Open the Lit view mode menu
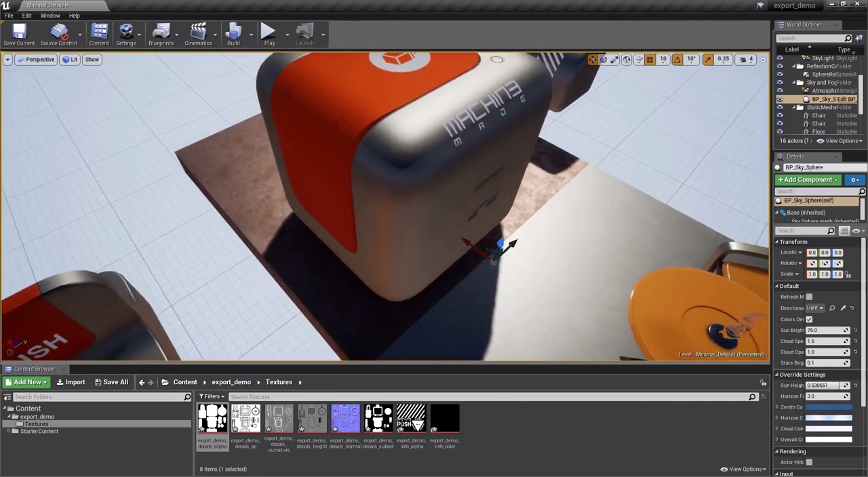Image resolution: width=868 pixels, height=477 pixels. [70, 60]
